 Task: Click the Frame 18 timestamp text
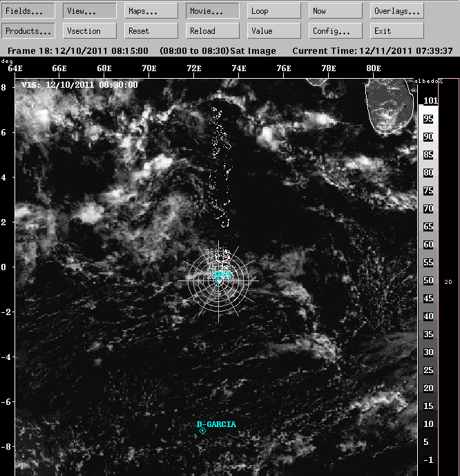pyautogui.click(x=78, y=50)
